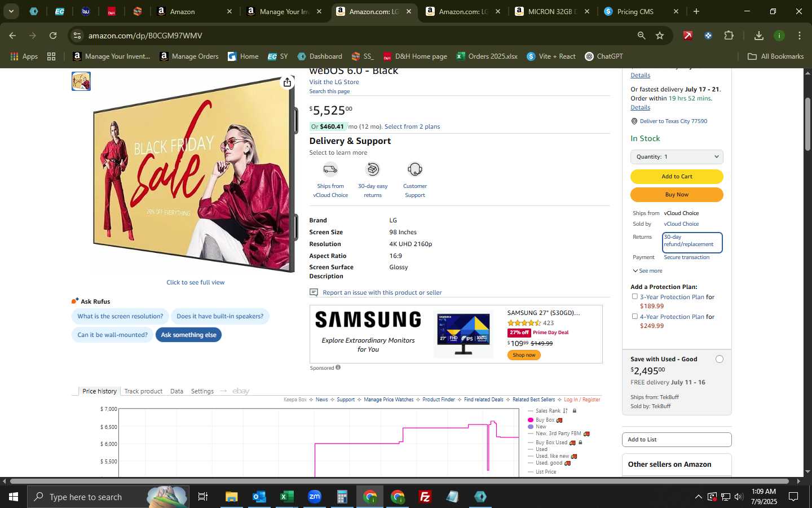The height and width of the screenshot is (508, 812).
Task: Open File Explorer from taskbar
Action: tap(232, 497)
